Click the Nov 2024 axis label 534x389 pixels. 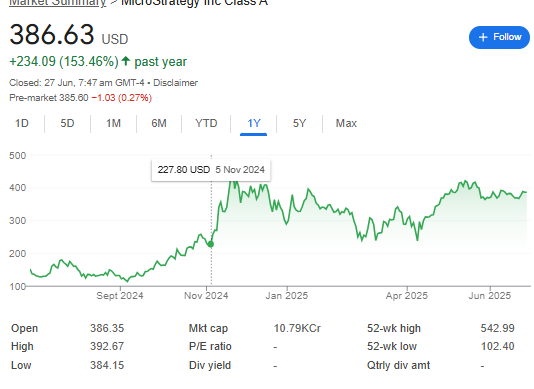pos(206,296)
